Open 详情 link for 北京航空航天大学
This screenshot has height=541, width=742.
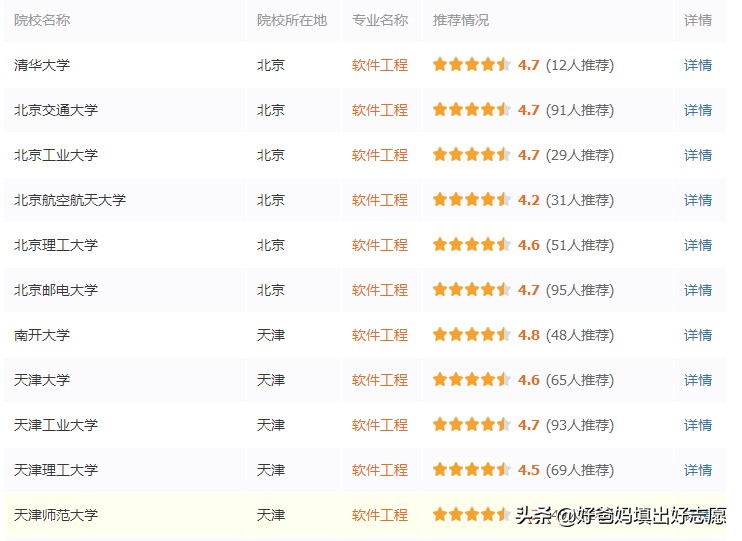pyautogui.click(x=698, y=200)
